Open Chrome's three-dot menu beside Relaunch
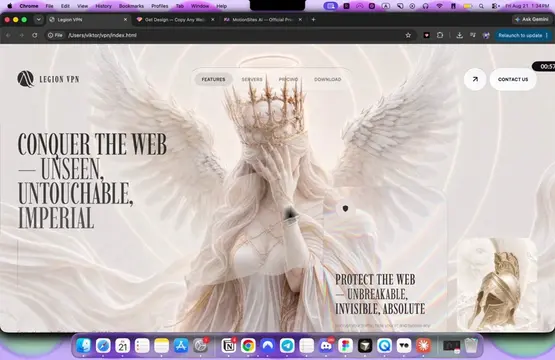 [x=547, y=35]
